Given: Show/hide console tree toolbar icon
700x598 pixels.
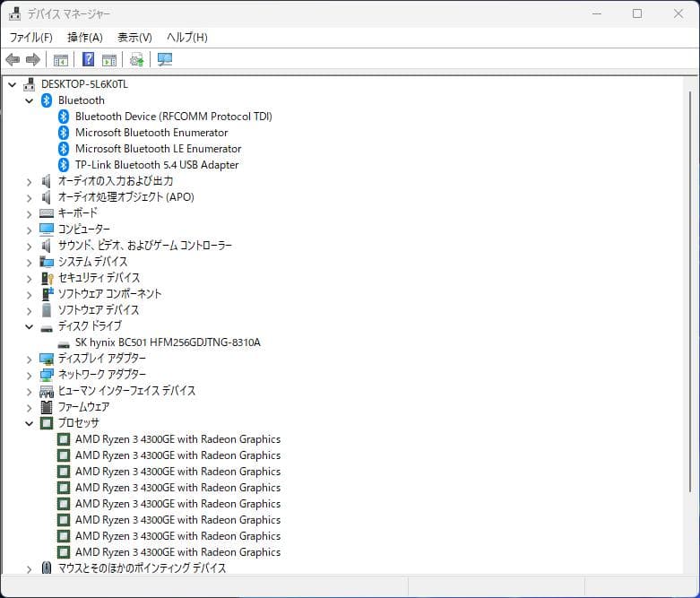Looking at the screenshot, I should click(61, 59).
